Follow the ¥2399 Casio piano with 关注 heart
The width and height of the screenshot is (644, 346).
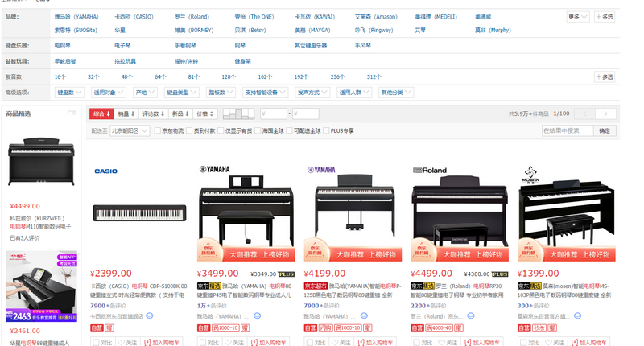tap(127, 342)
